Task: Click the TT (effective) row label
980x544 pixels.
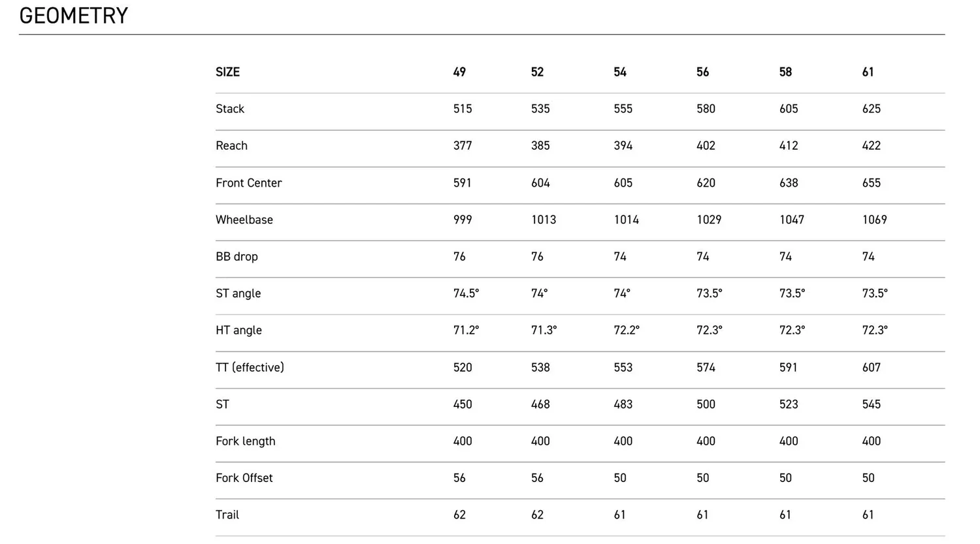Action: [x=250, y=368]
